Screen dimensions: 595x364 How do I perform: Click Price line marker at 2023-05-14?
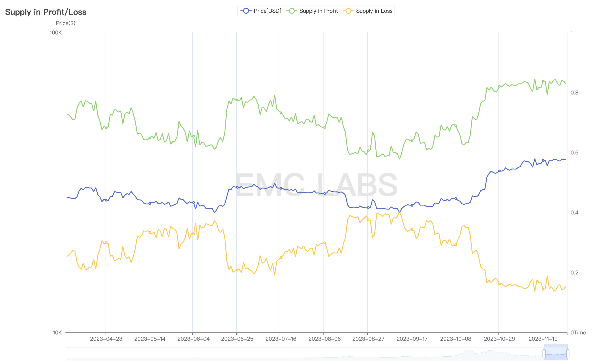click(x=150, y=203)
